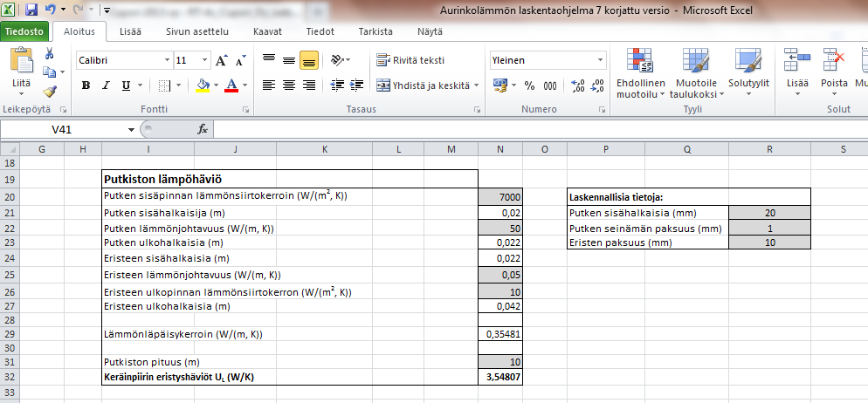The height and width of the screenshot is (403, 868).
Task: Toggle underline formatting
Action: point(126,85)
